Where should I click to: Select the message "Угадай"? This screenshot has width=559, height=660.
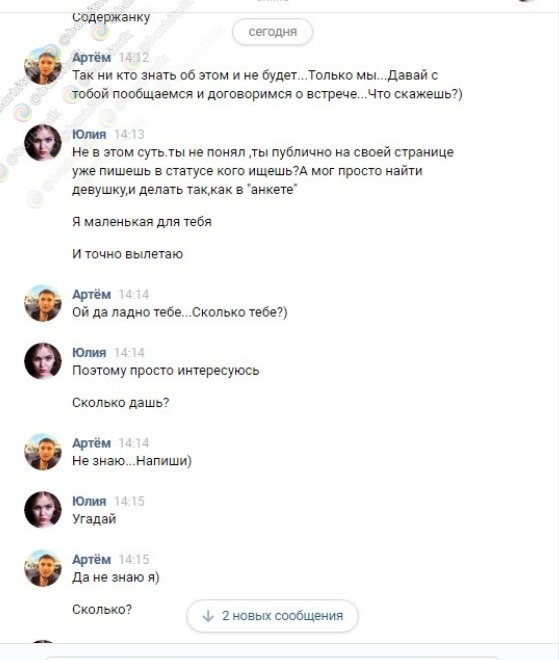point(94,519)
